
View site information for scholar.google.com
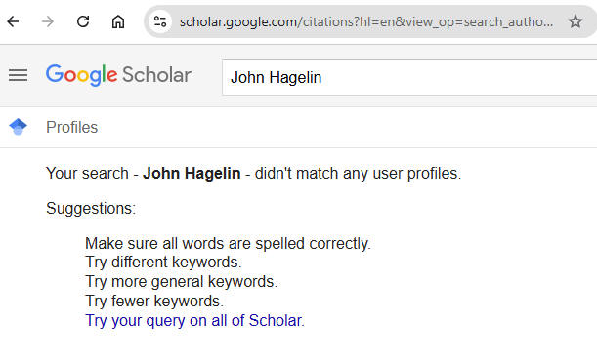pos(160,21)
